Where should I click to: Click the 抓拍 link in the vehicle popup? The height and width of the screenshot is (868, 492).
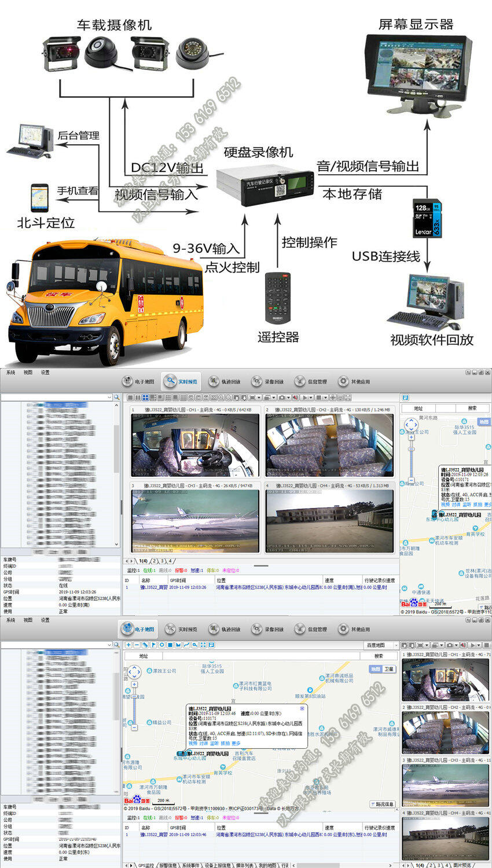pos(225,744)
